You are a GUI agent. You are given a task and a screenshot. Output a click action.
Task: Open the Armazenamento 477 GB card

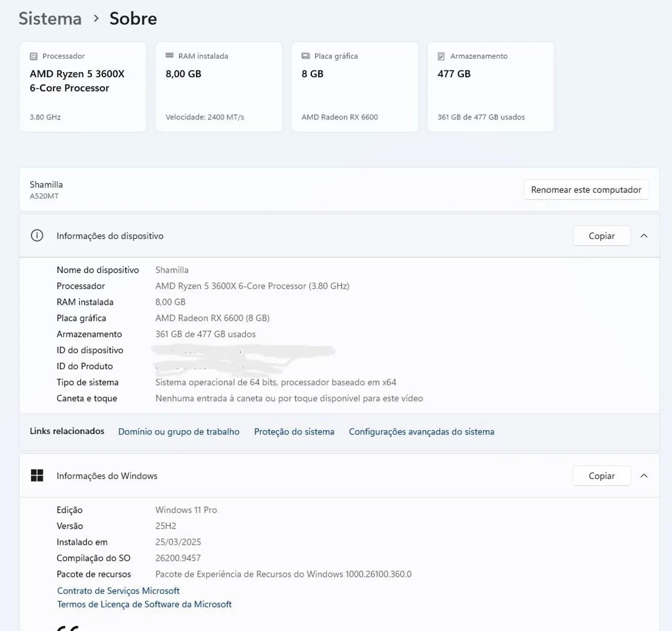point(490,87)
